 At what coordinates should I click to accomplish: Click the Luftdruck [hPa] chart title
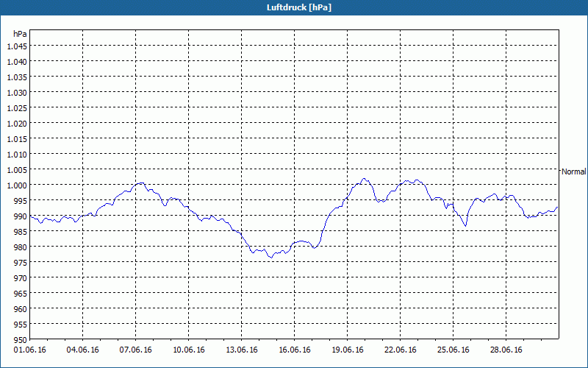[x=299, y=7]
